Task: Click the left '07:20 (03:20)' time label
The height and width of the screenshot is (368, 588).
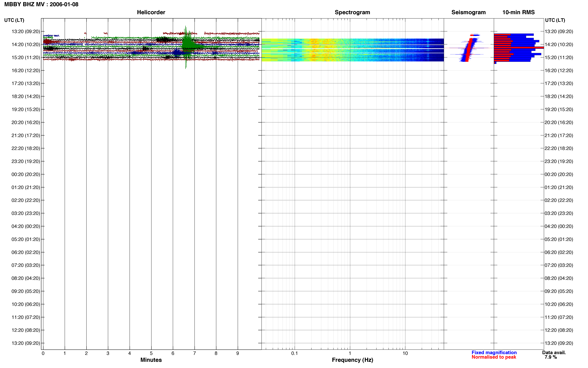Action: (x=26, y=265)
